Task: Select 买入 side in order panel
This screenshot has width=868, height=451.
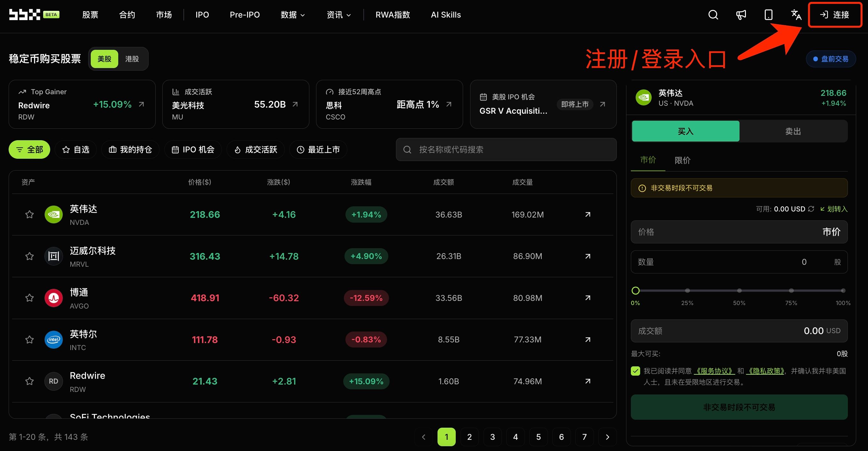Action: tap(686, 131)
